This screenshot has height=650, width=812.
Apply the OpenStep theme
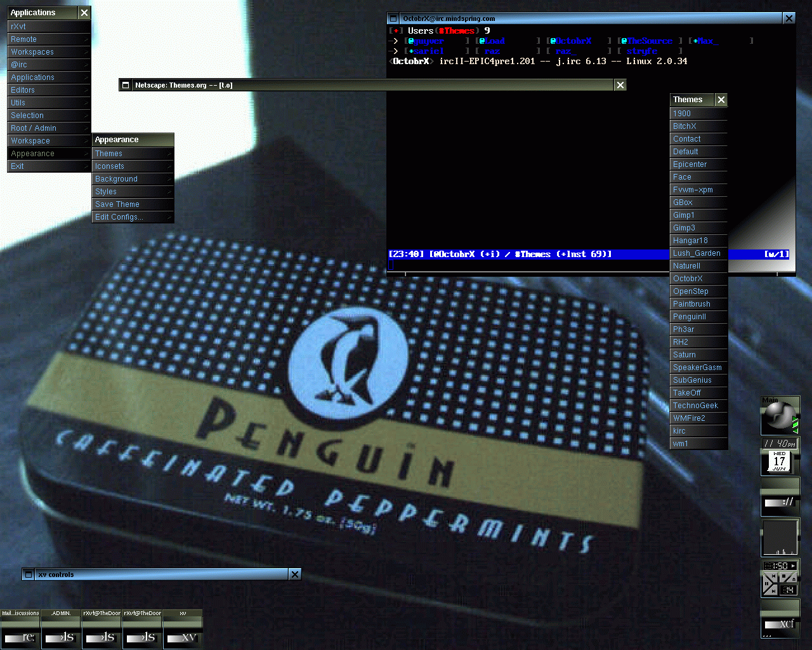pos(698,291)
